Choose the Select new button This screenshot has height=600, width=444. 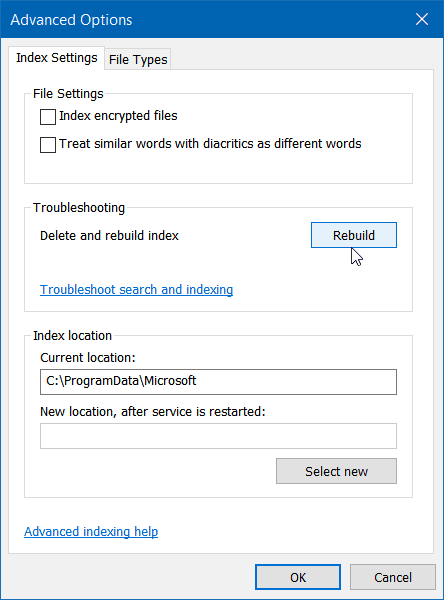(336, 471)
